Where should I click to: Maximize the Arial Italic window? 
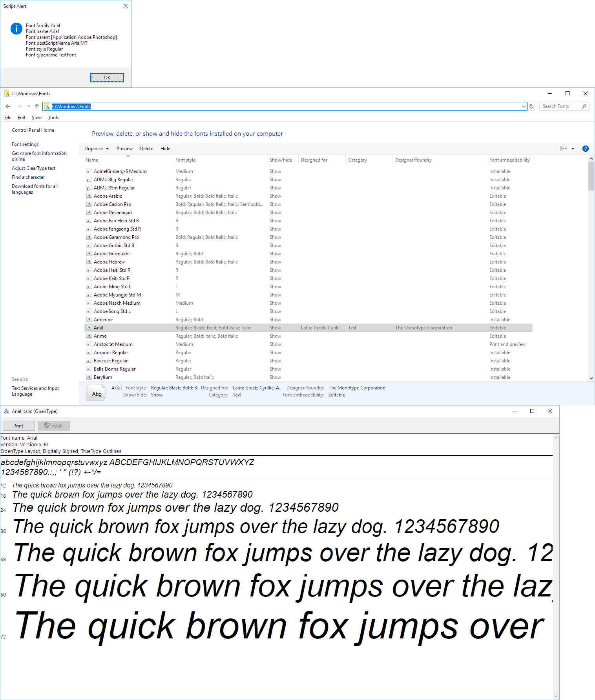pos(532,411)
